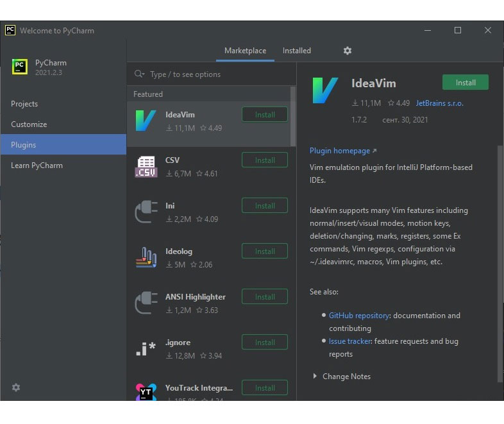The width and height of the screenshot is (504, 424).
Task: Click the CSV plugin icon
Action: [146, 167]
